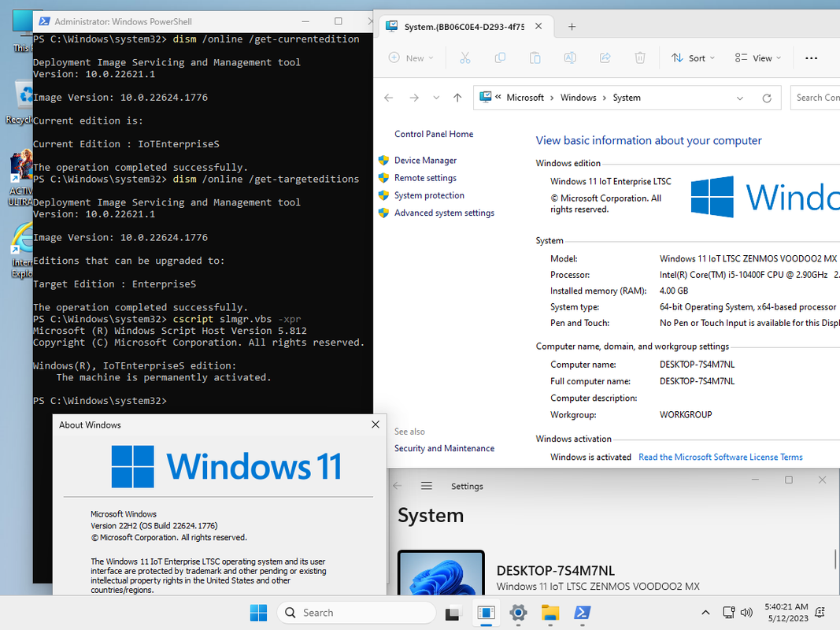
Task: Read the Microsoft Software License Terms
Action: click(x=720, y=457)
